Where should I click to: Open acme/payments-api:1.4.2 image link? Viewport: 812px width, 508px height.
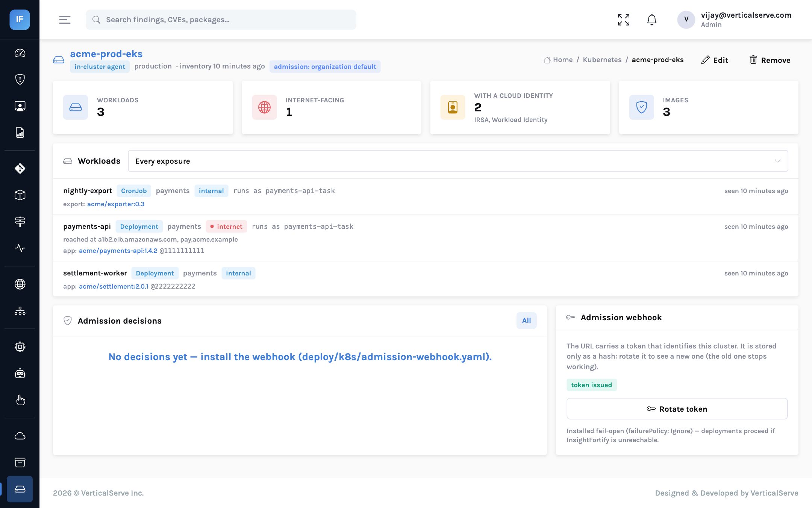[x=118, y=251]
